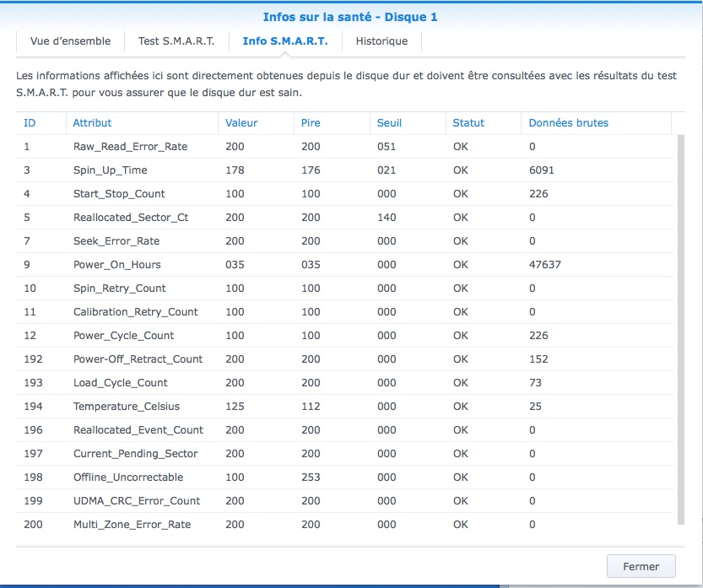Switch to the Test S.M.A.R.T. tab
This screenshot has width=703, height=588.
[x=176, y=40]
